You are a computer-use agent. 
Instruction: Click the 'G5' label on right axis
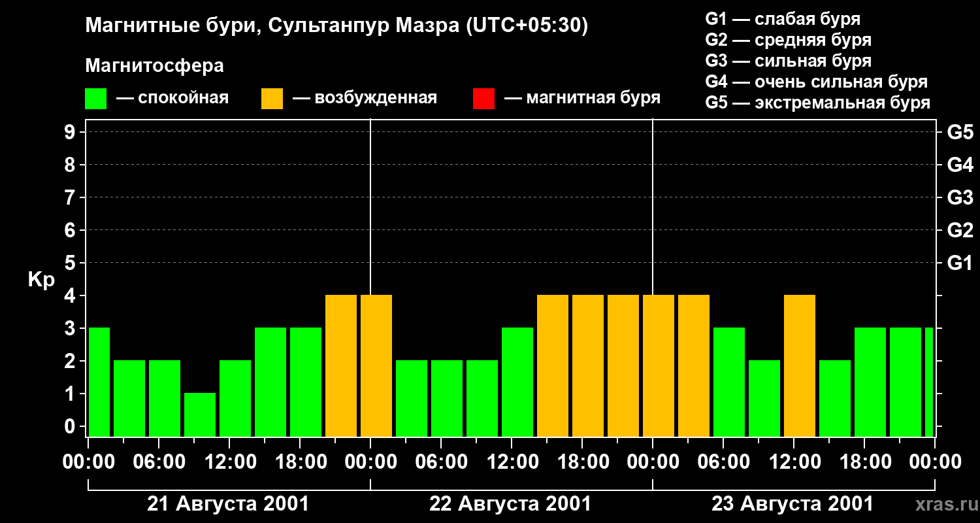pos(960,132)
